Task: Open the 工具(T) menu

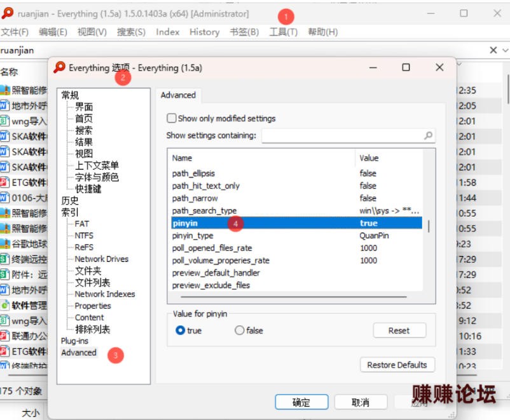Action: click(283, 32)
